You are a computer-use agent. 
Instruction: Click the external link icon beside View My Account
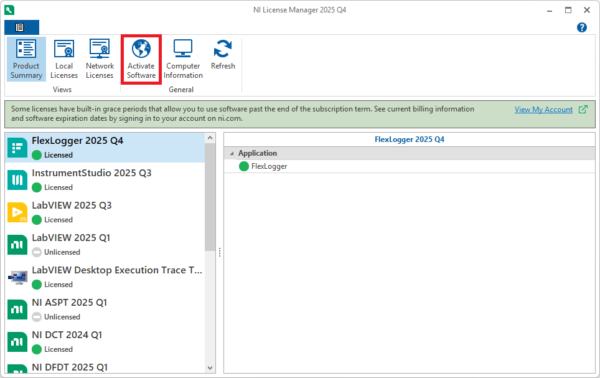pyautogui.click(x=583, y=109)
